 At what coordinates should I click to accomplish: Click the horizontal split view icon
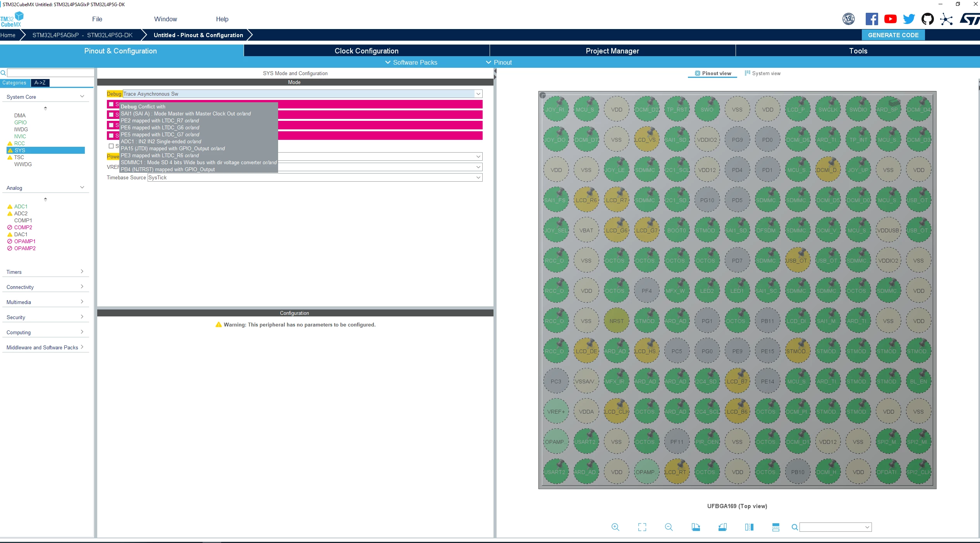point(775,527)
